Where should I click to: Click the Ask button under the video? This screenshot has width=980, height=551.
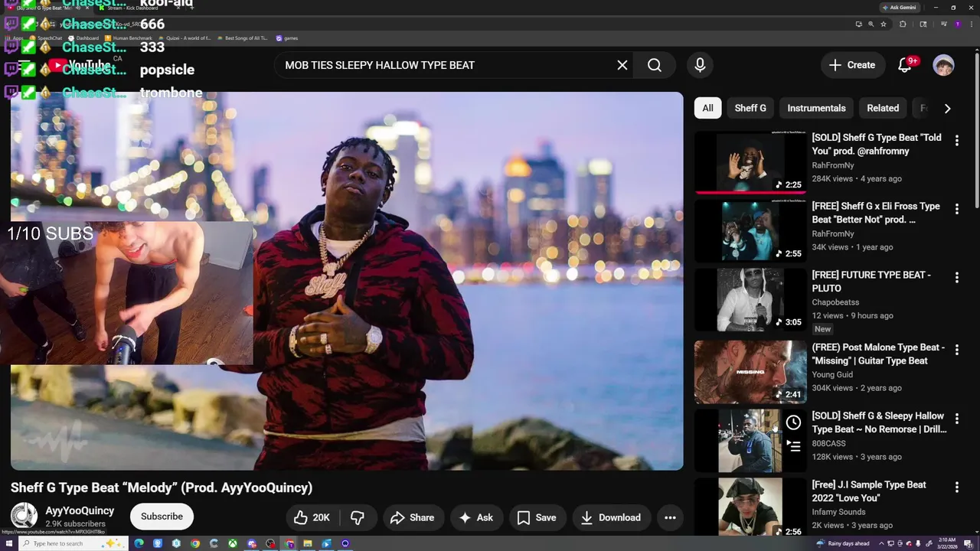tap(476, 517)
